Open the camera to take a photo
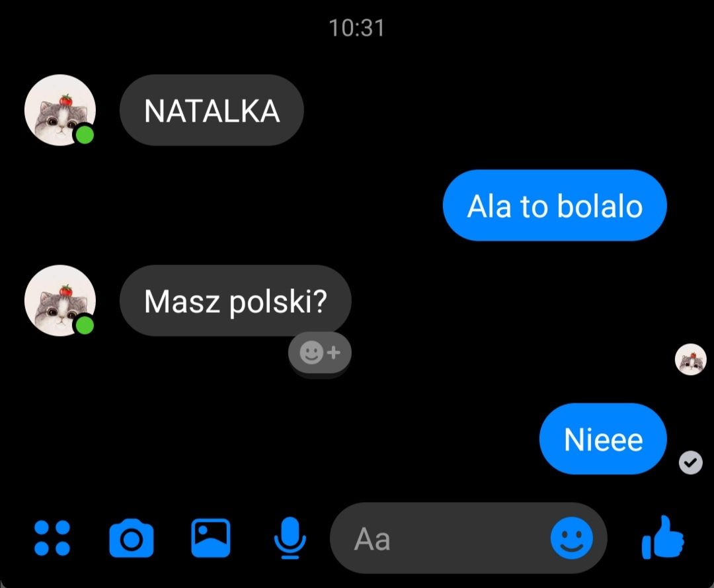 [x=131, y=538]
